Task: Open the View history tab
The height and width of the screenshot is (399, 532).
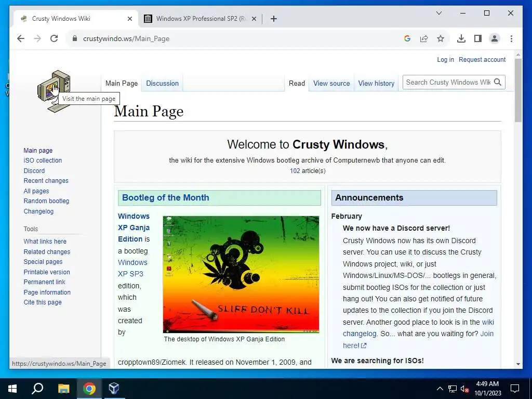Action: [x=376, y=84]
